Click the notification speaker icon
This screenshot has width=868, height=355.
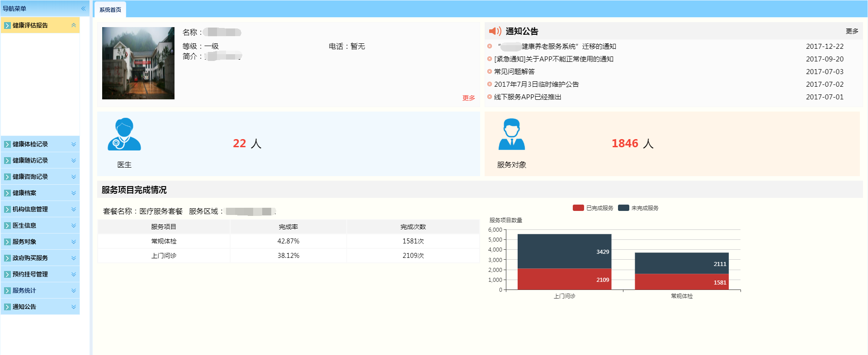[x=495, y=31]
